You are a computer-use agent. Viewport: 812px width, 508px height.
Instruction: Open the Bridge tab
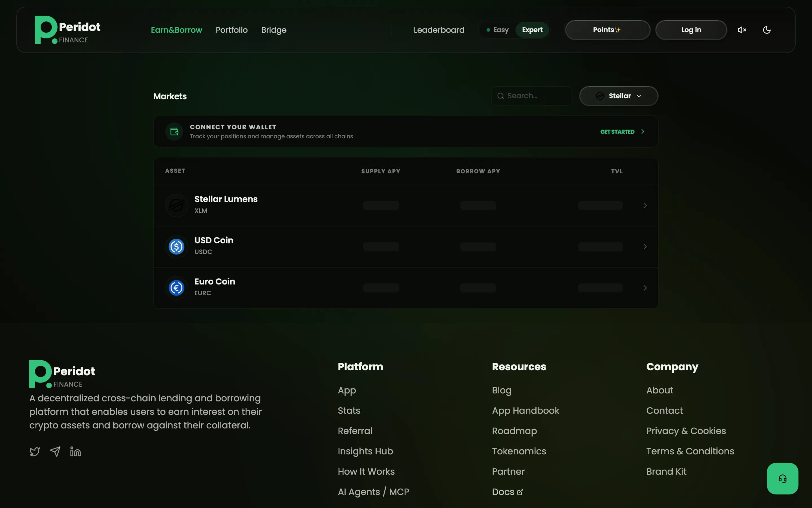[274, 30]
